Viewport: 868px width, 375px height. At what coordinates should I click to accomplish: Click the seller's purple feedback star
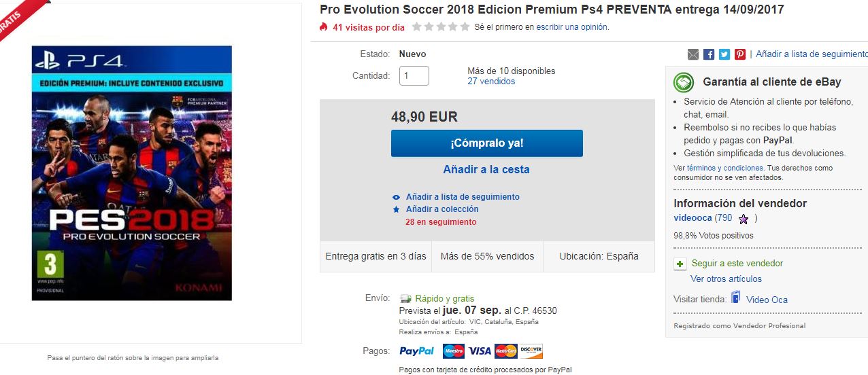(744, 219)
